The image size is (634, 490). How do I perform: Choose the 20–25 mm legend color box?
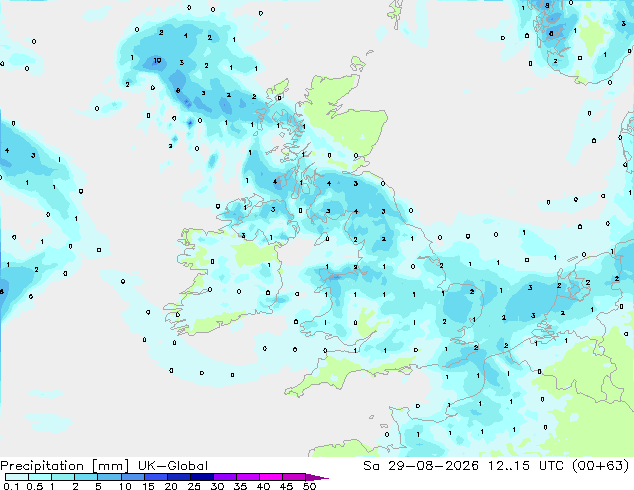tap(178, 477)
